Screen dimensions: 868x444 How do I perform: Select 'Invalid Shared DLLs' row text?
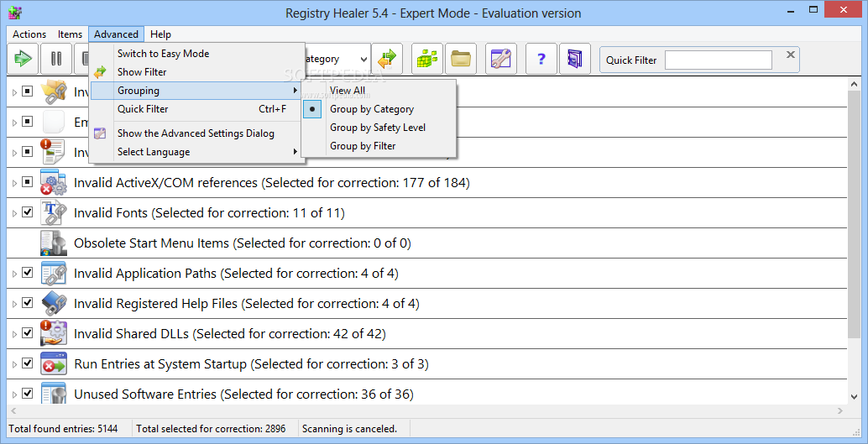point(230,334)
